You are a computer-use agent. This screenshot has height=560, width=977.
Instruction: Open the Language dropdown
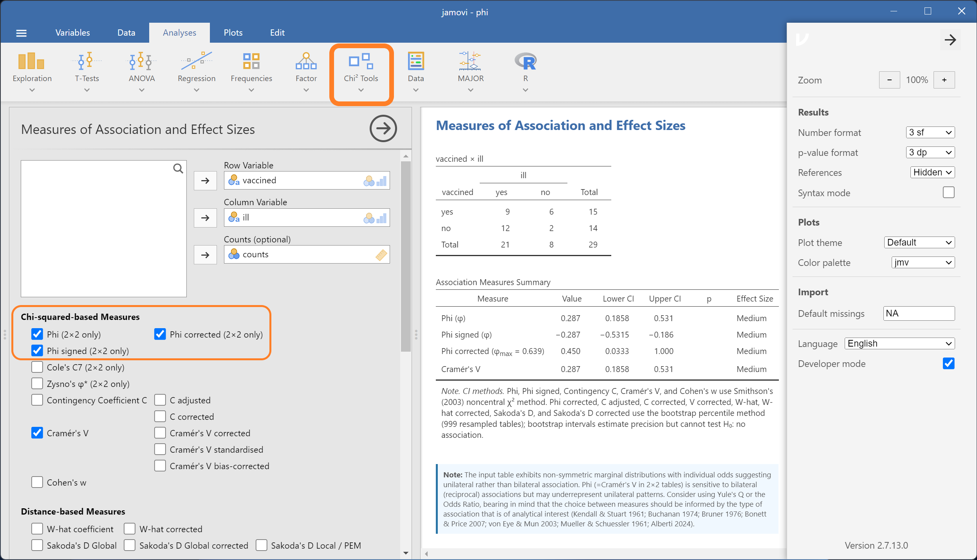[899, 343]
